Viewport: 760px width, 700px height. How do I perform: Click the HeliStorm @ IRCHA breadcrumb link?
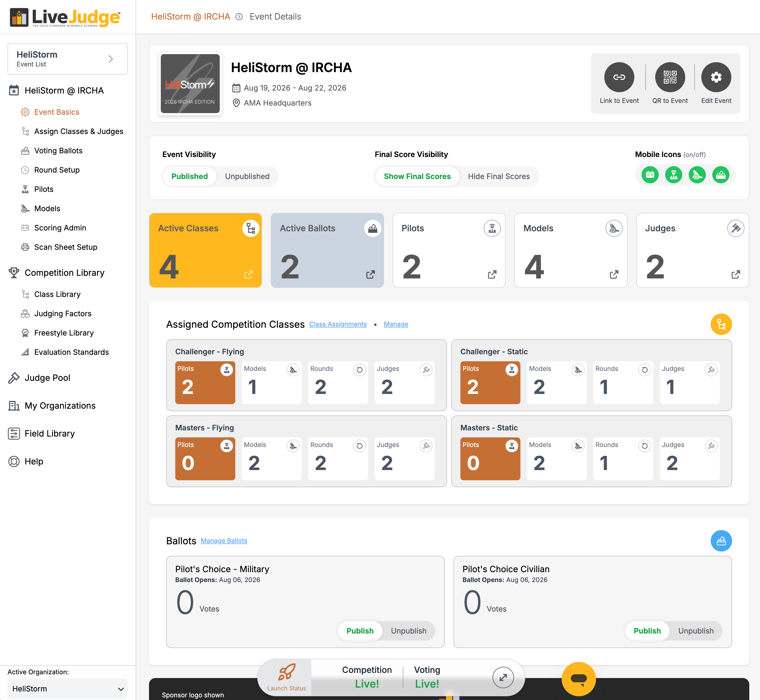coord(191,17)
